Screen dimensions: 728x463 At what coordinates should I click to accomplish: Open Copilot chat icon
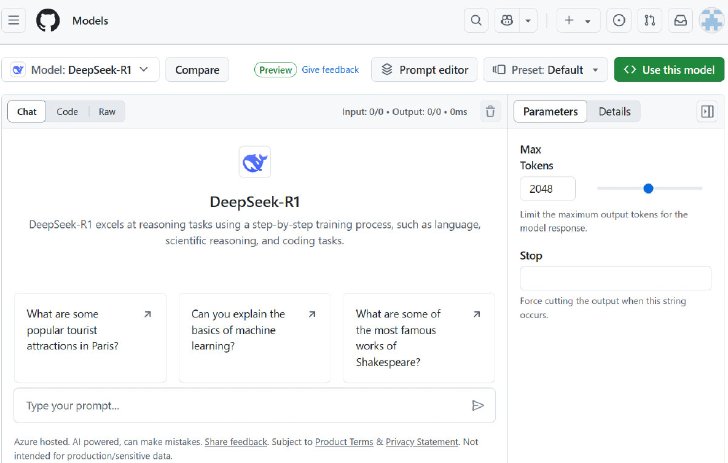(507, 20)
